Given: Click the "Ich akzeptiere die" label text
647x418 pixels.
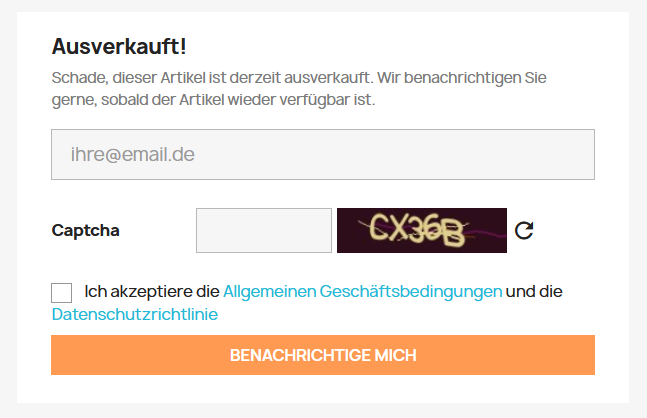Looking at the screenshot, I should (151, 292).
